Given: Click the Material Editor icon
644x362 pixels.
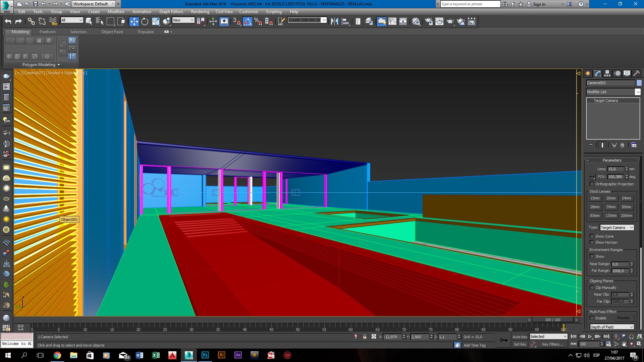Looking at the screenshot, I should click(416, 21).
